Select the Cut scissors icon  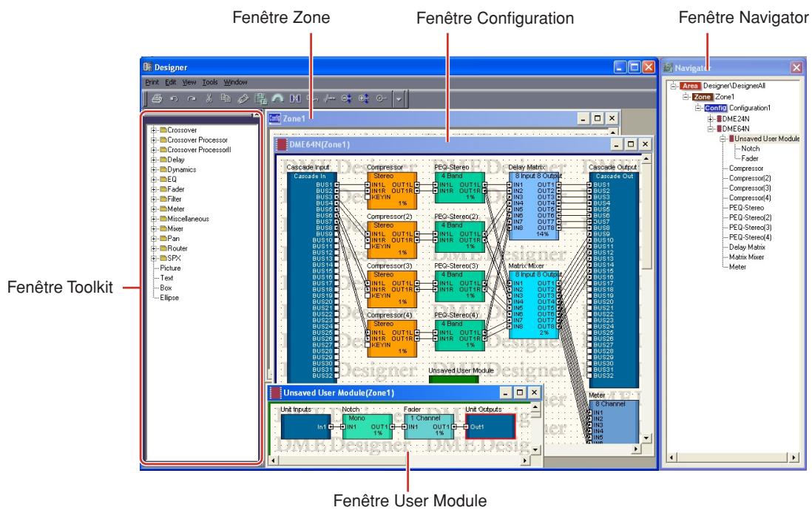(209, 98)
